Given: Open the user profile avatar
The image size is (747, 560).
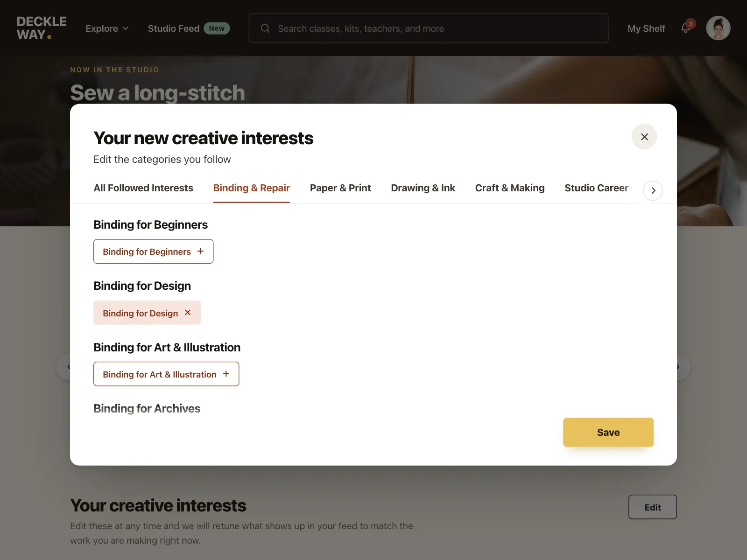Looking at the screenshot, I should click(718, 28).
